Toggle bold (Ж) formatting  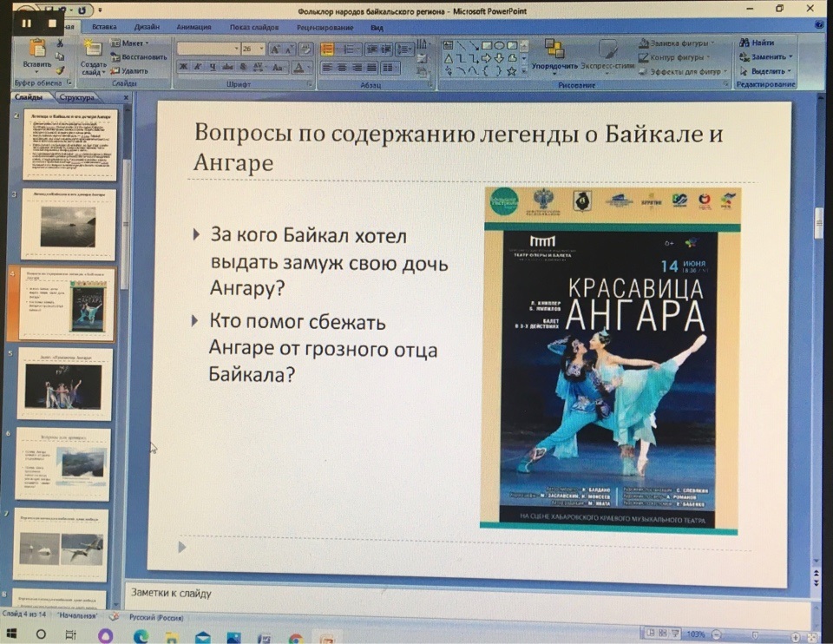point(184,68)
